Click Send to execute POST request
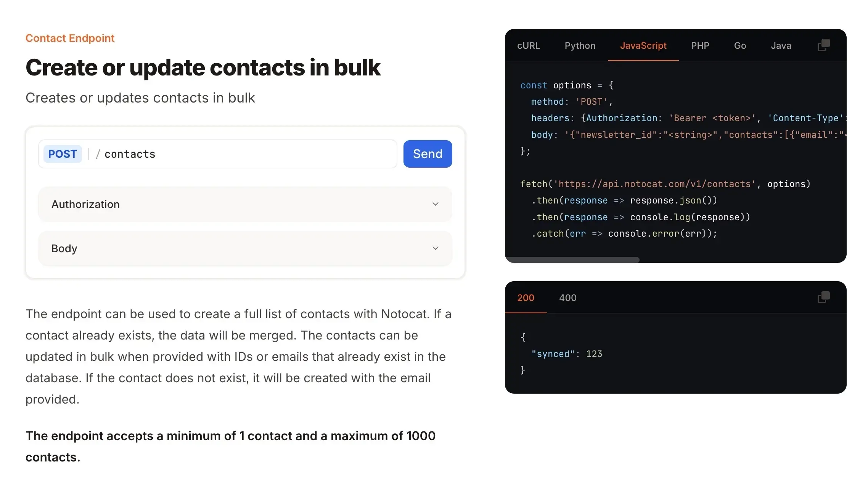This screenshot has width=868, height=487. tap(428, 154)
